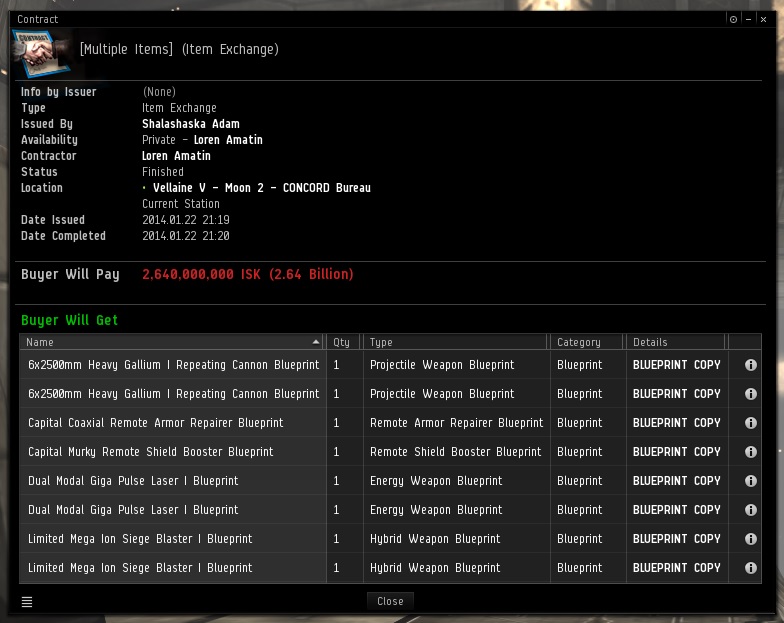Show info for Capital Coaxial Remote Armor Repairer Blueprint
This screenshot has height=623, width=784.
[x=750, y=423]
